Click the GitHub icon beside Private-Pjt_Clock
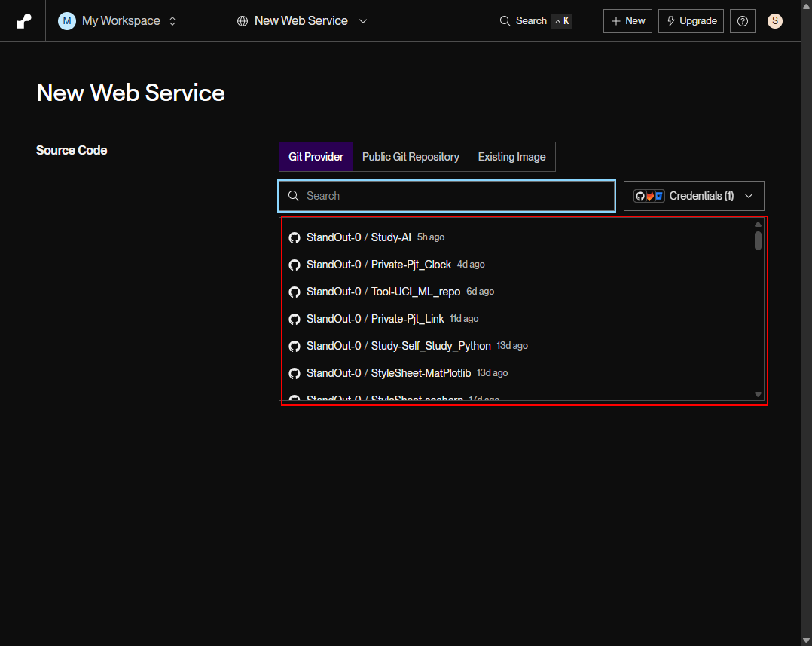The height and width of the screenshot is (646, 812). pos(295,265)
